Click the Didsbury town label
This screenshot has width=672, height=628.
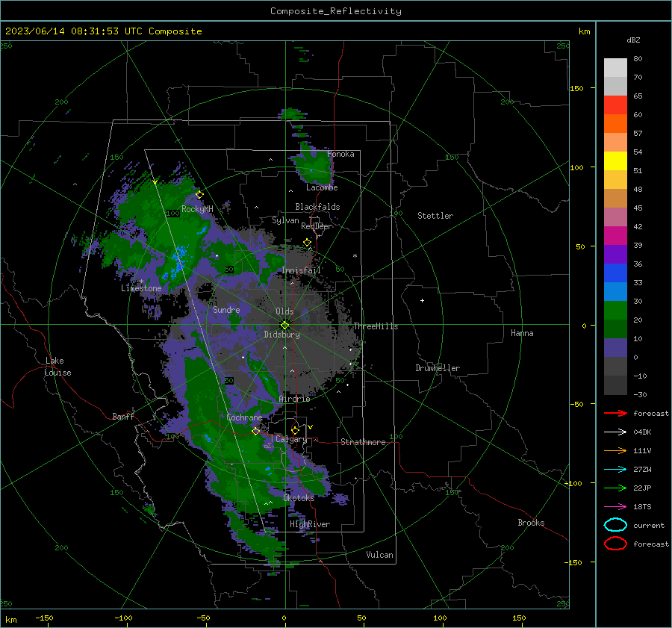click(x=281, y=335)
